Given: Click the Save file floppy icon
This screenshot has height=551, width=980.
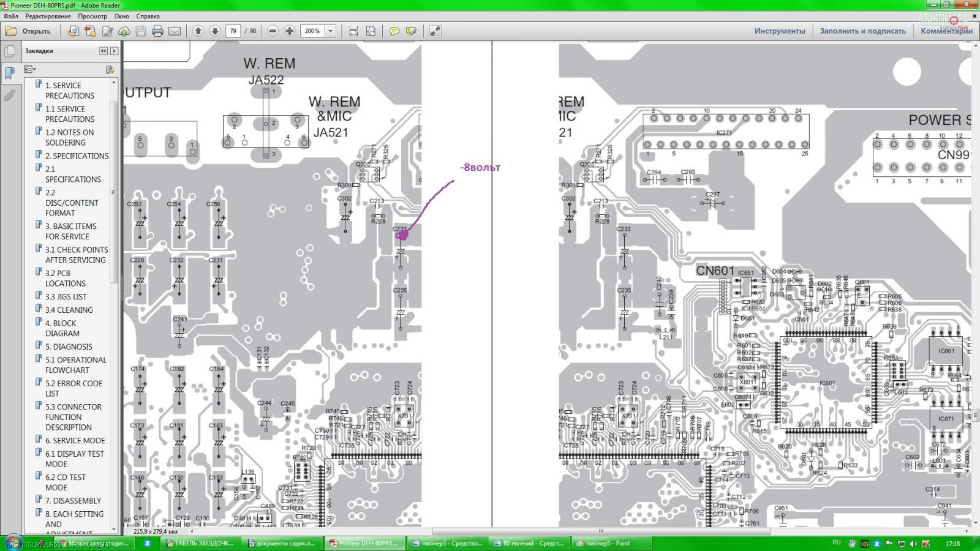Looking at the screenshot, I should (141, 31).
